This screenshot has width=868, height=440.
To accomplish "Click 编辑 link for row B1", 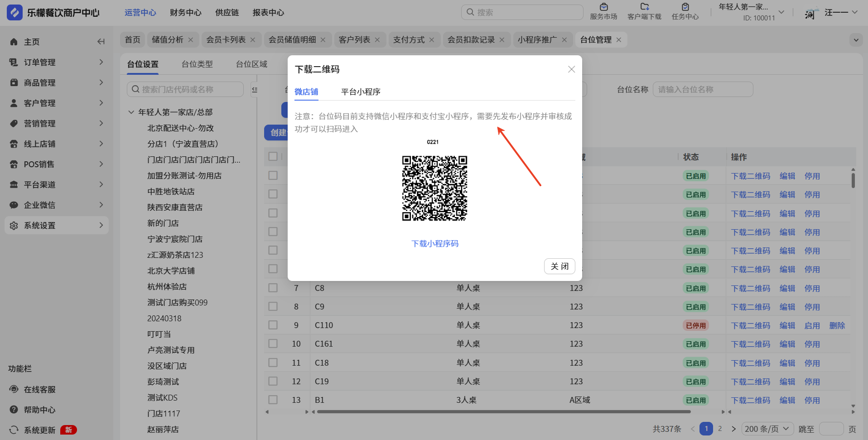I will (787, 400).
